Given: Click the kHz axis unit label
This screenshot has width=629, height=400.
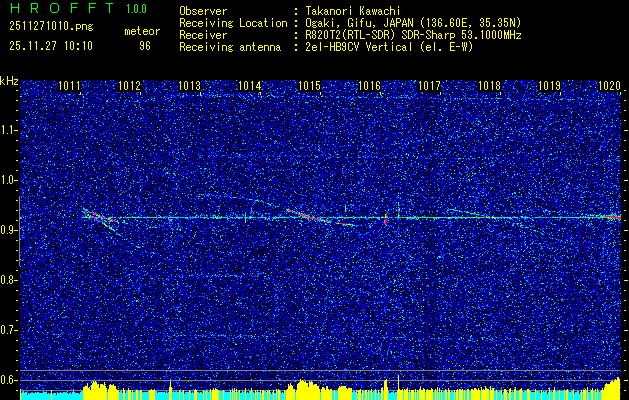Looking at the screenshot, I should (9, 82).
